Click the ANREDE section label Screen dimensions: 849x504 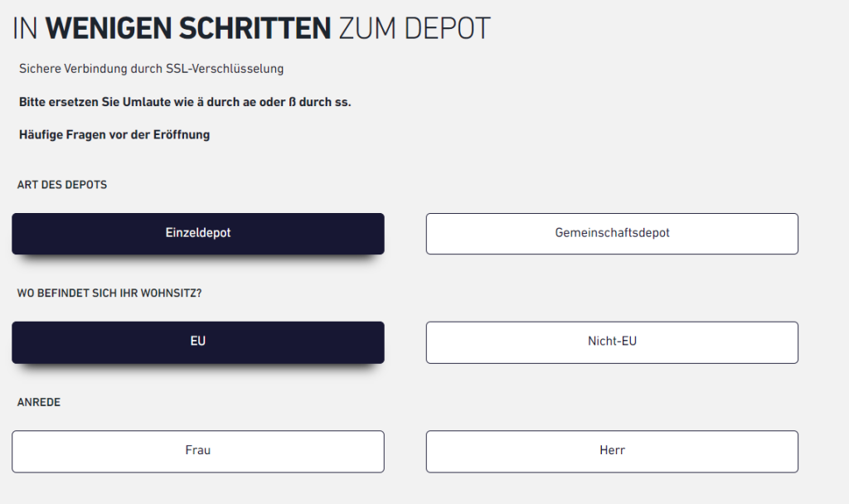point(39,403)
